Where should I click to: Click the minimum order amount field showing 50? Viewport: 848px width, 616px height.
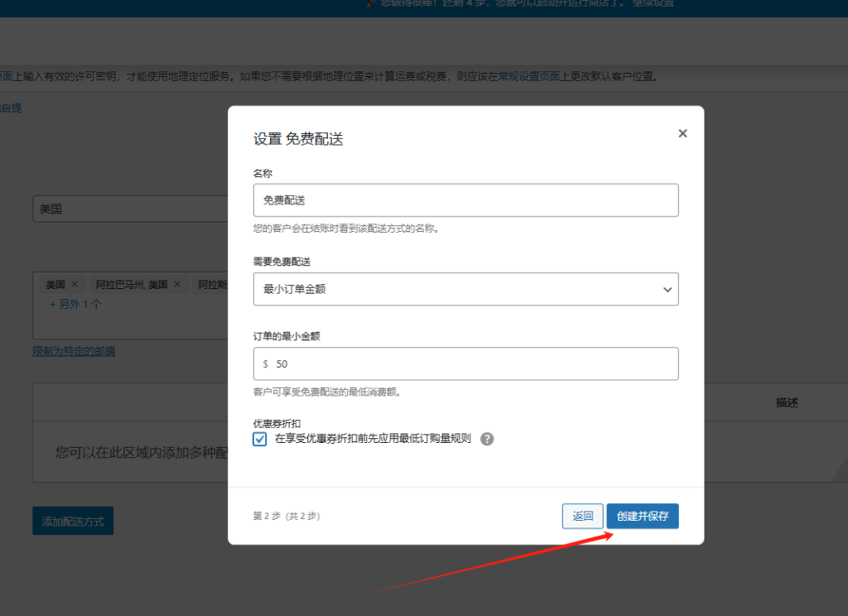coord(465,363)
